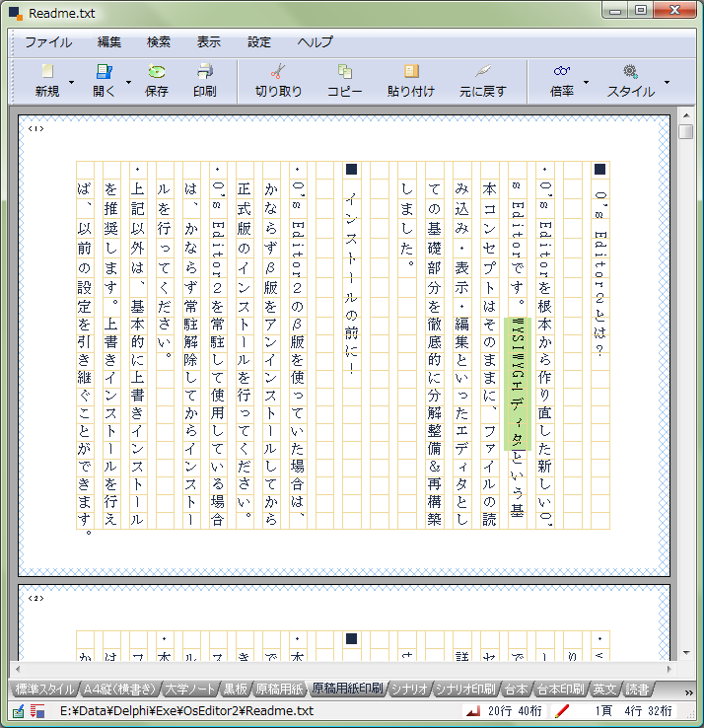Click the vertical scrollbar thumb
Image resolution: width=704 pixels, height=728 pixels.
tap(686, 131)
